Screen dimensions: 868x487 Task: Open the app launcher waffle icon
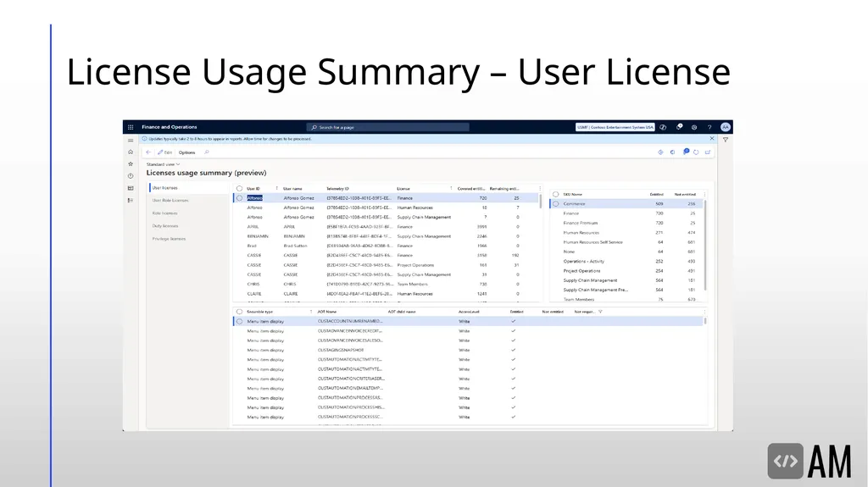coord(131,127)
